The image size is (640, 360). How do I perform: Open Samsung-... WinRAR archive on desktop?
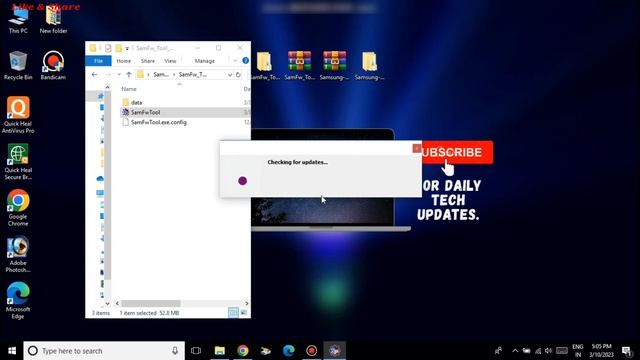(x=334, y=65)
